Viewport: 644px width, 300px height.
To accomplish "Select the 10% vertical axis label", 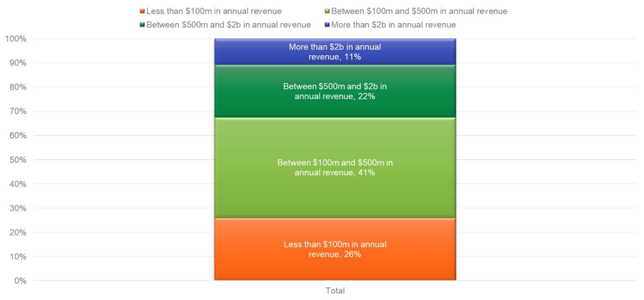I will click(x=17, y=256).
